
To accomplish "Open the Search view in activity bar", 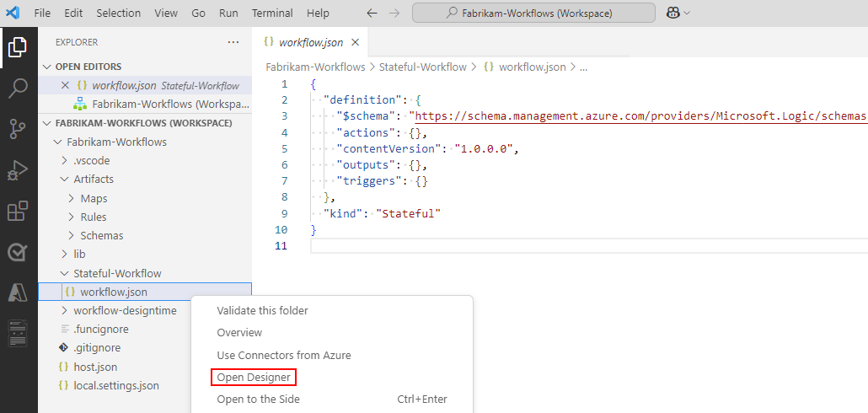I will click(18, 88).
